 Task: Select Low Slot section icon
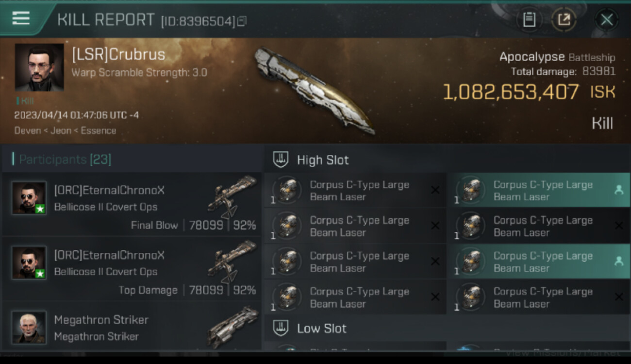281,328
